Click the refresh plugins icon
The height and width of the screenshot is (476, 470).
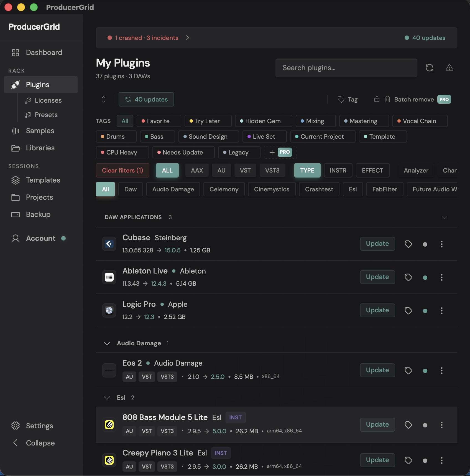[x=430, y=68]
